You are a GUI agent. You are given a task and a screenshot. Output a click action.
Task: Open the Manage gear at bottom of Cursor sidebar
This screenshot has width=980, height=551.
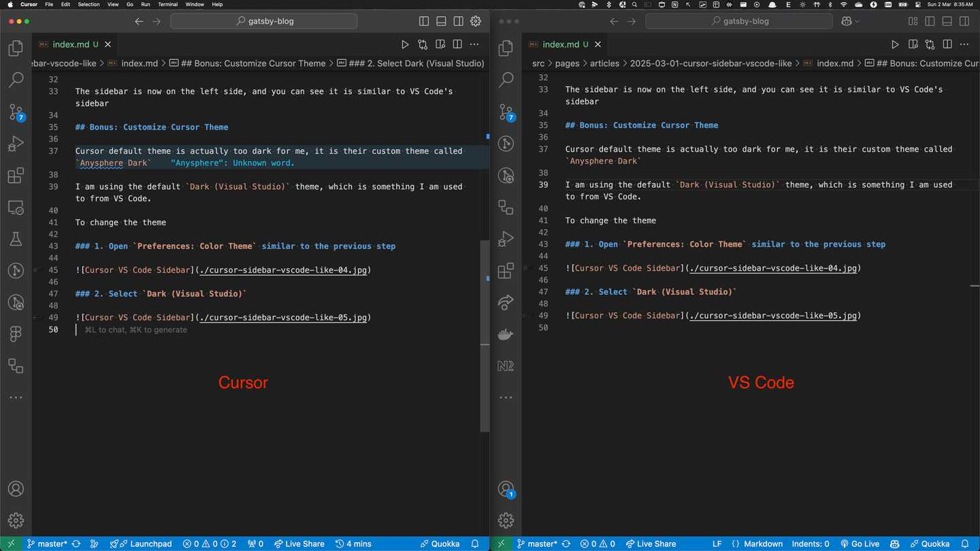tap(16, 520)
